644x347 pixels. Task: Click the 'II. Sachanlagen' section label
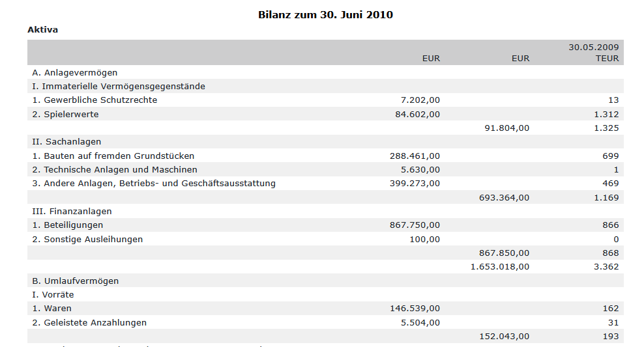pos(66,141)
